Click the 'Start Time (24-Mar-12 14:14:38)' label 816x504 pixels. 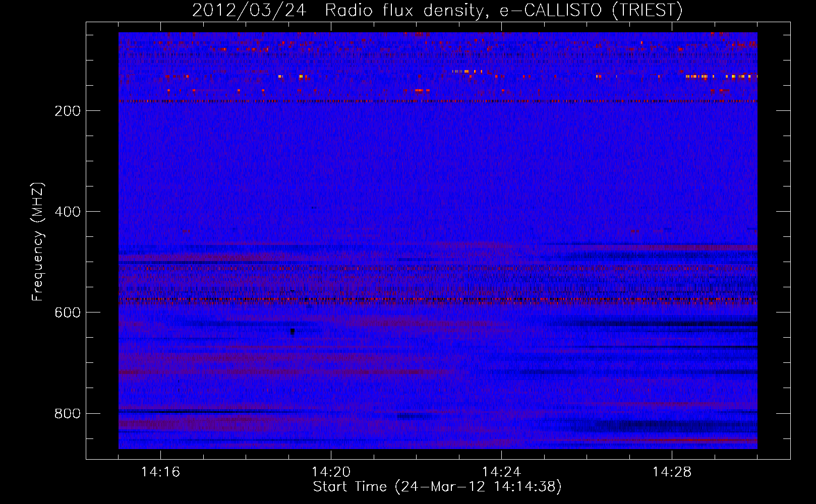coord(437,487)
